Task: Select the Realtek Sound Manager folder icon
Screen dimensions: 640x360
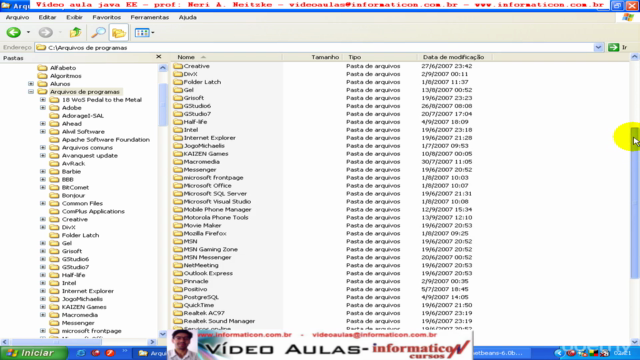Action: click(178, 321)
